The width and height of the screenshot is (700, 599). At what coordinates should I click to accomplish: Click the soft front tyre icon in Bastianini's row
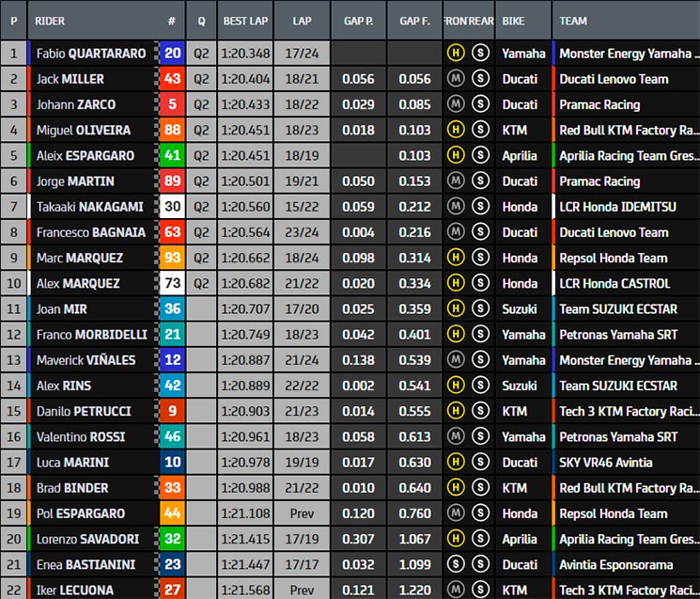[x=456, y=564]
